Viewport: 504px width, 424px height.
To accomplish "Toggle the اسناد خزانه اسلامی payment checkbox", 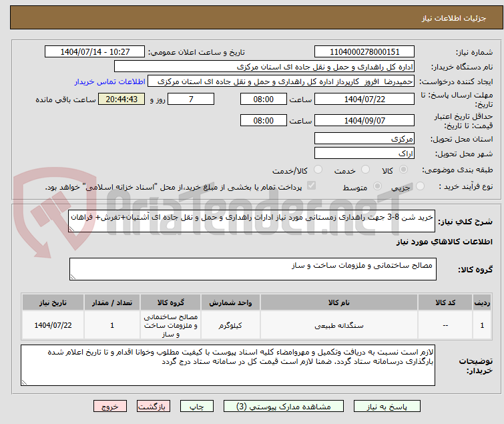I will point(311,185).
